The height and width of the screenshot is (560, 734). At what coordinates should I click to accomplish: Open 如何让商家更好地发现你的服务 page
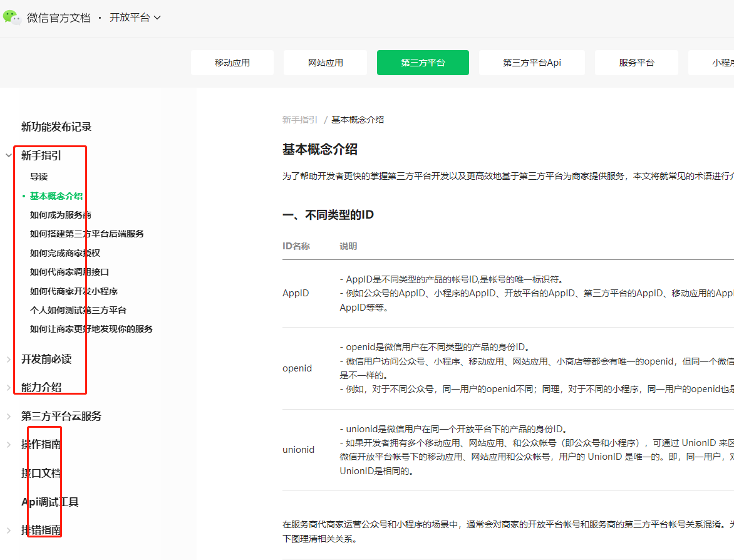(91, 329)
